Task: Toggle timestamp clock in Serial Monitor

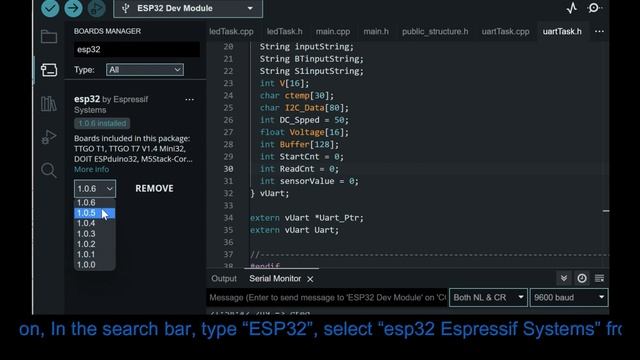Action: [x=582, y=278]
